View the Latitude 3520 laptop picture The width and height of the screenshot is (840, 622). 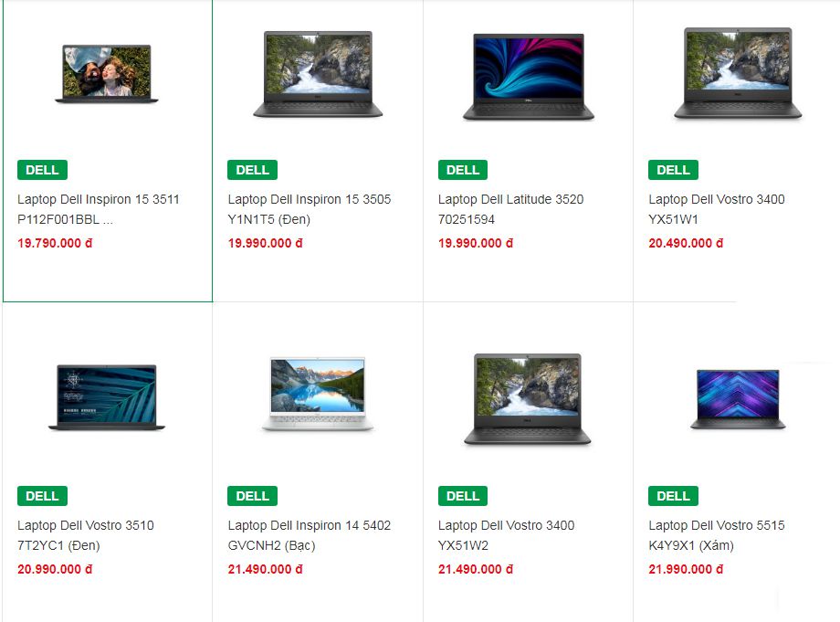(529, 77)
